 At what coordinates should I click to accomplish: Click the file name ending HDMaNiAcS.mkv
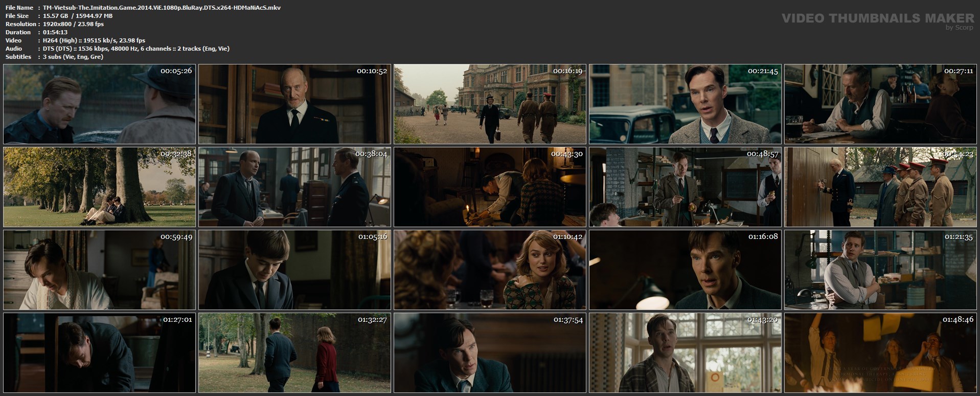point(162,8)
